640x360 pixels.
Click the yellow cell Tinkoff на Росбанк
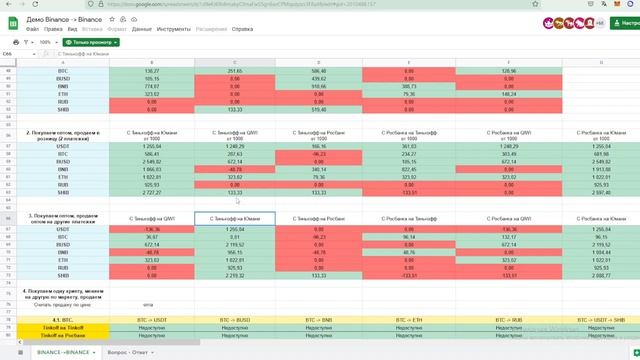tap(63, 336)
